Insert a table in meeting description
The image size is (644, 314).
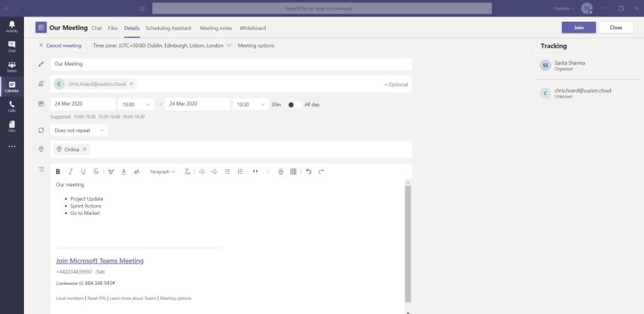point(293,172)
